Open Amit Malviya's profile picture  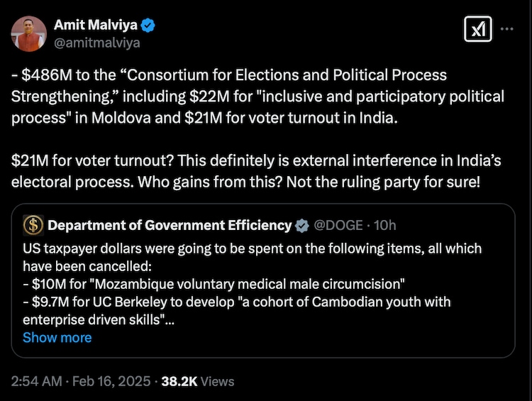point(28,33)
